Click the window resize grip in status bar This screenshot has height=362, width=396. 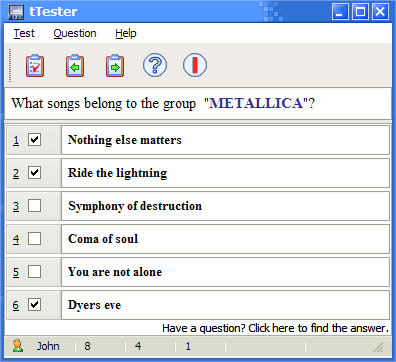(379, 347)
